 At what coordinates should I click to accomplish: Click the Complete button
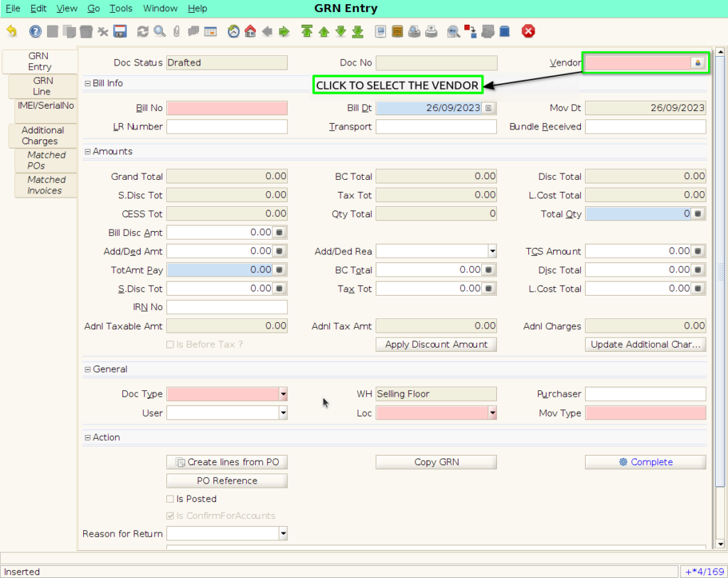(646, 462)
